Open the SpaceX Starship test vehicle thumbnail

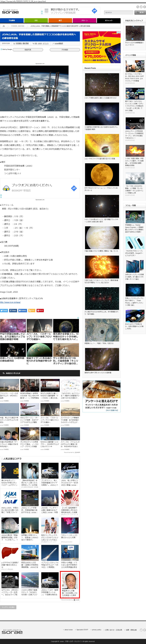(x=39, y=326)
